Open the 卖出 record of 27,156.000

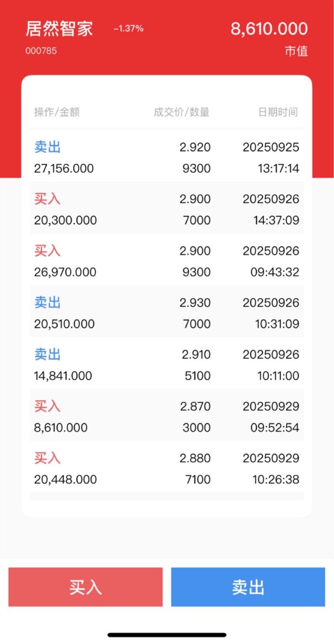[167, 158]
